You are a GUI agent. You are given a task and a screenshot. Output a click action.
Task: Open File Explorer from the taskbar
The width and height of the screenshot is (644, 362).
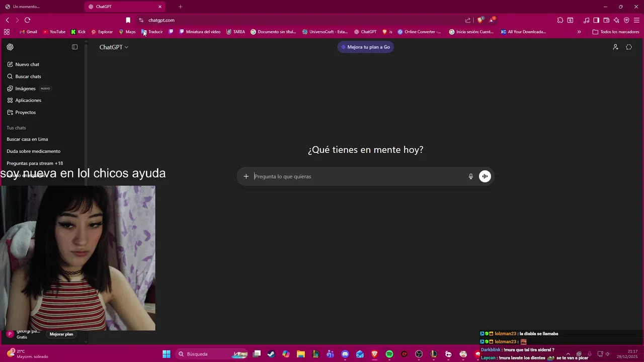coord(300,354)
